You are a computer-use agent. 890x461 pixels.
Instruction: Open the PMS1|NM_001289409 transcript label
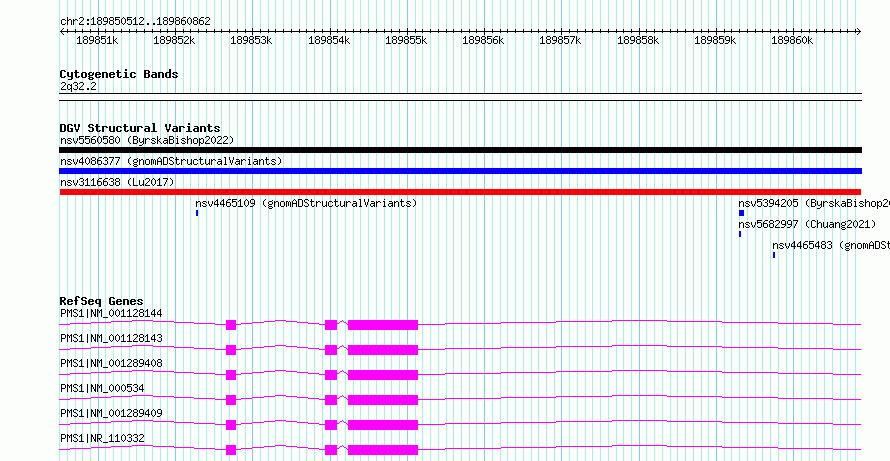(111, 413)
